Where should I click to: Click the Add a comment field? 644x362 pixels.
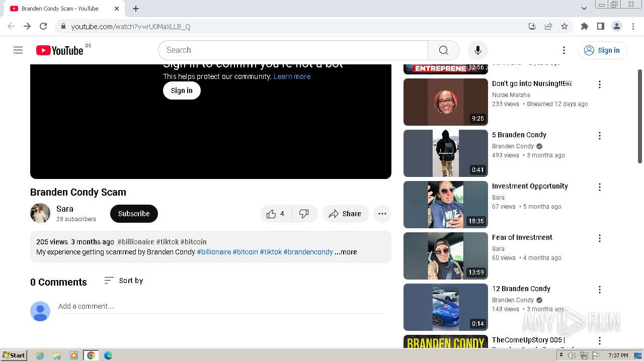(x=220, y=306)
